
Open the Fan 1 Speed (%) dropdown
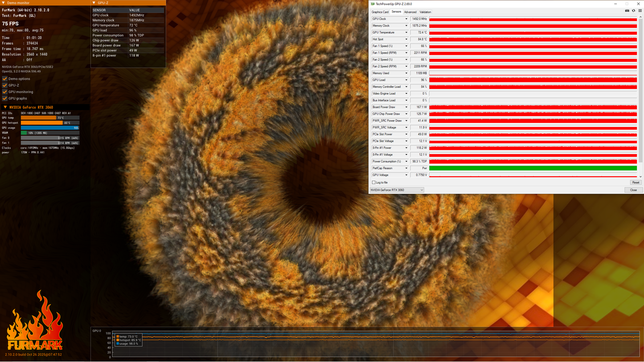coord(406,46)
